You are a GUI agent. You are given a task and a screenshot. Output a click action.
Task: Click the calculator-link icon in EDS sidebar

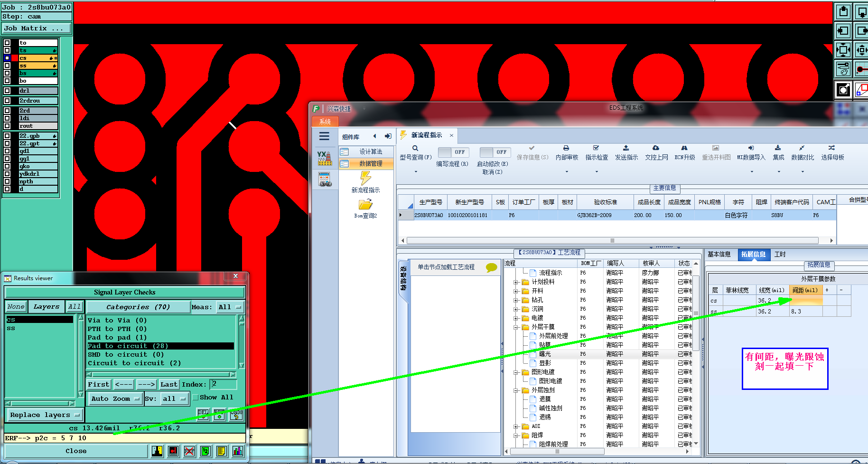point(325,179)
